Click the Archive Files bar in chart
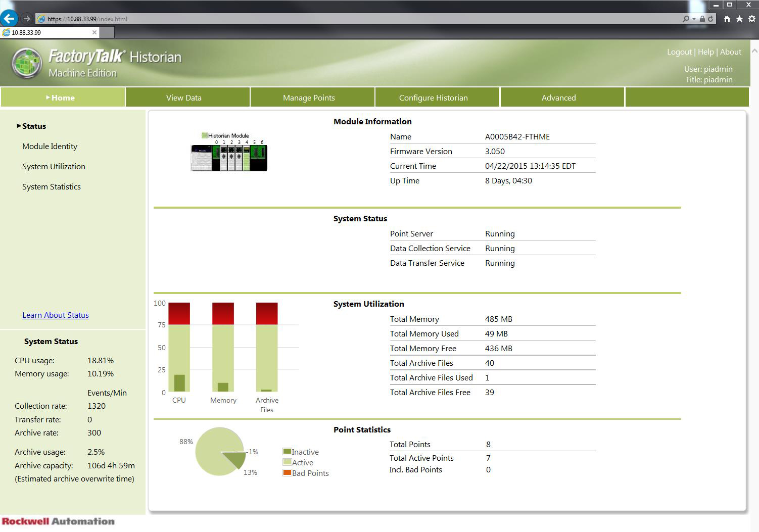 pyautogui.click(x=267, y=347)
